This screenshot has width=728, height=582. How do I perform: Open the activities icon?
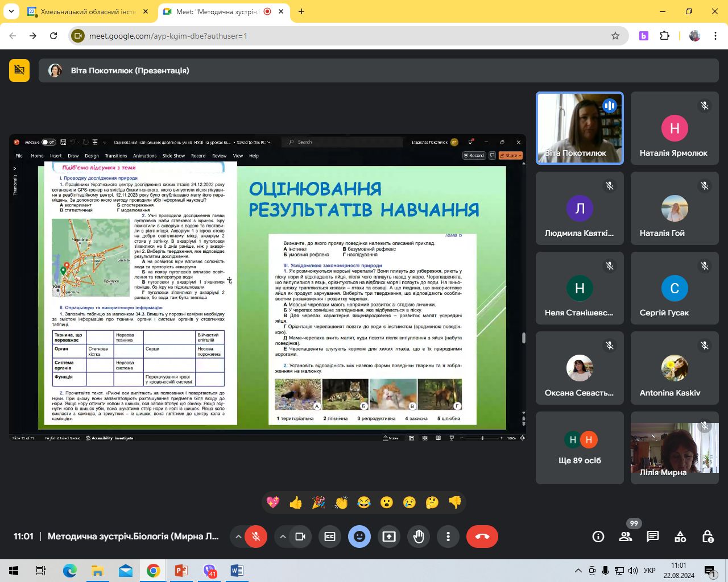pyautogui.click(x=680, y=537)
